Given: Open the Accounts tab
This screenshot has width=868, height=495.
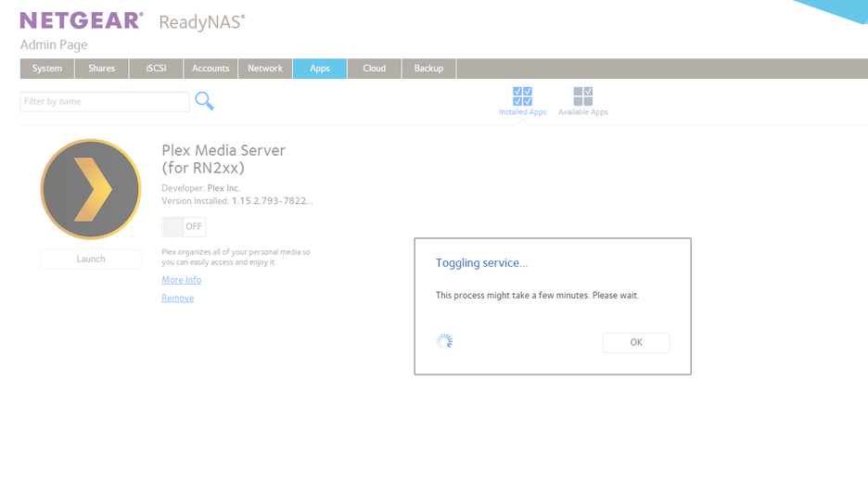Looking at the screenshot, I should 211,69.
